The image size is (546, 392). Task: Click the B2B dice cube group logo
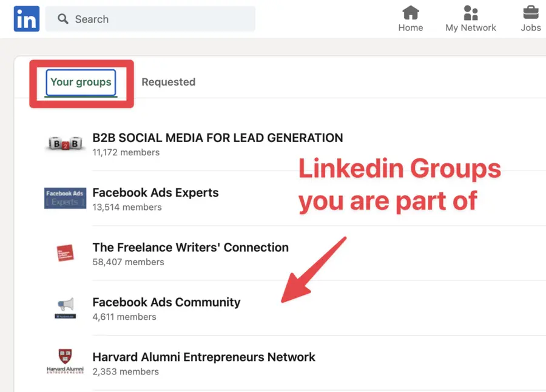pos(65,142)
